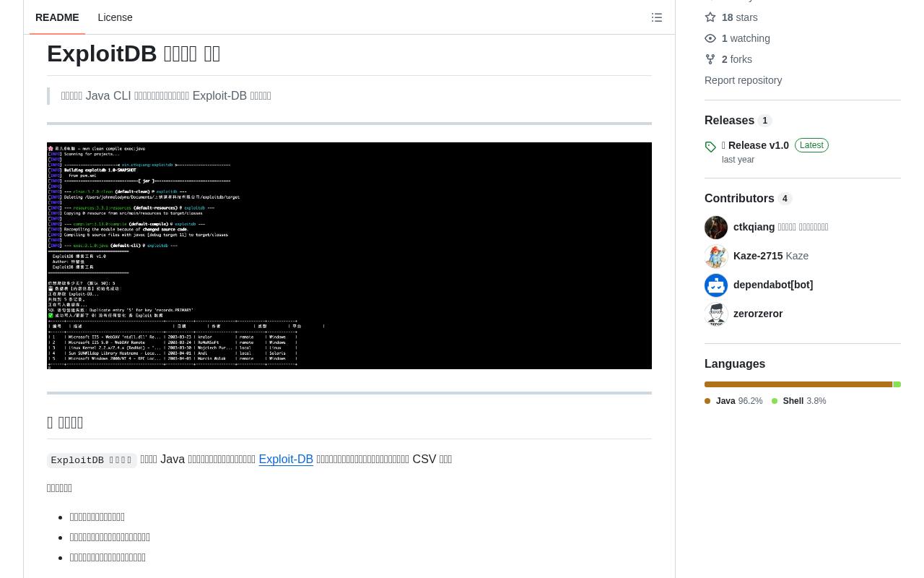The width and height of the screenshot is (924, 578).
Task: Click the ExploitDB README main heading
Action: point(134,53)
